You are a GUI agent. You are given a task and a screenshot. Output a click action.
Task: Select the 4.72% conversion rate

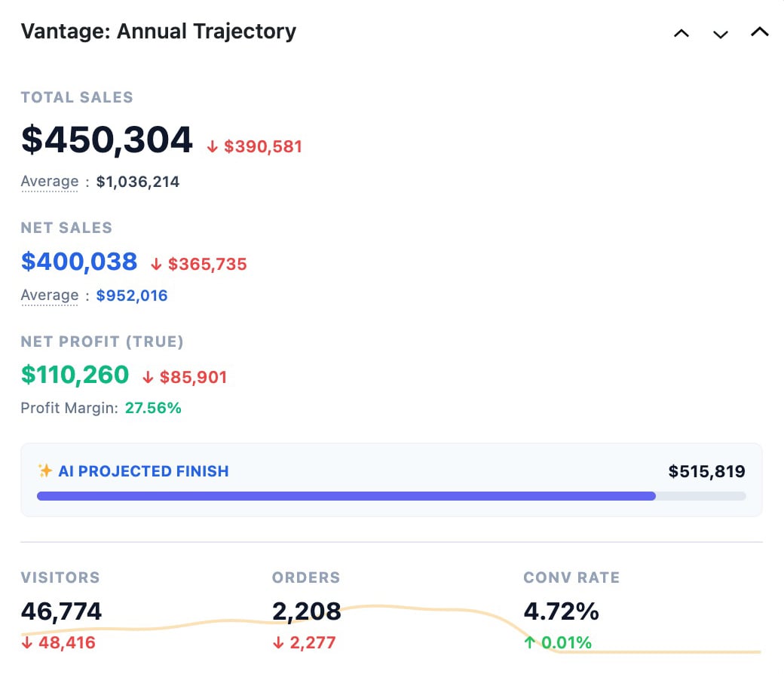tap(561, 611)
